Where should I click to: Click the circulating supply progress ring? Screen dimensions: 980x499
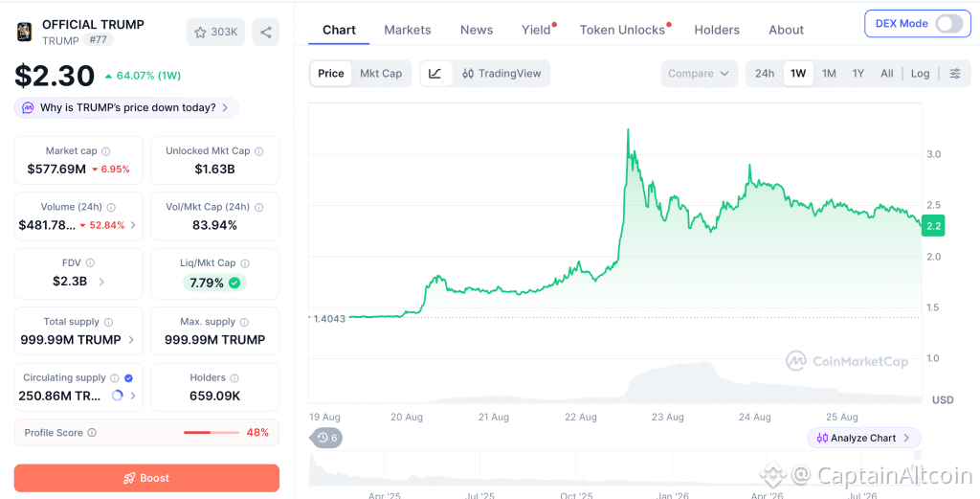(117, 396)
